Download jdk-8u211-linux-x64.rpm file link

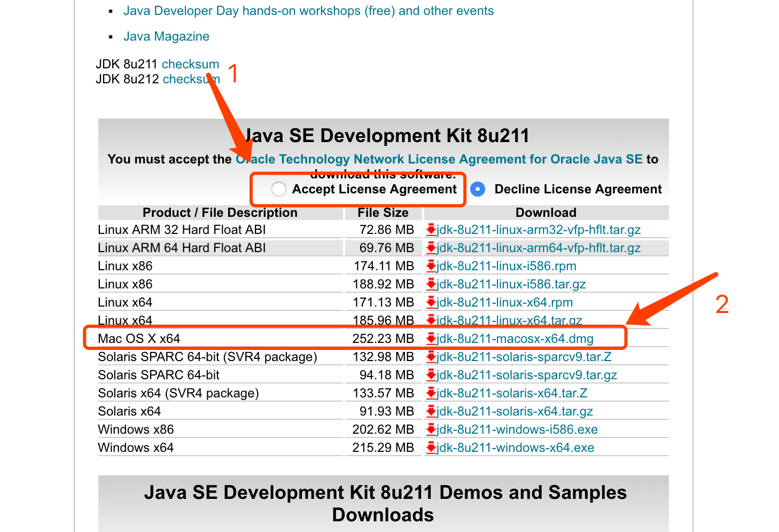[x=504, y=302]
